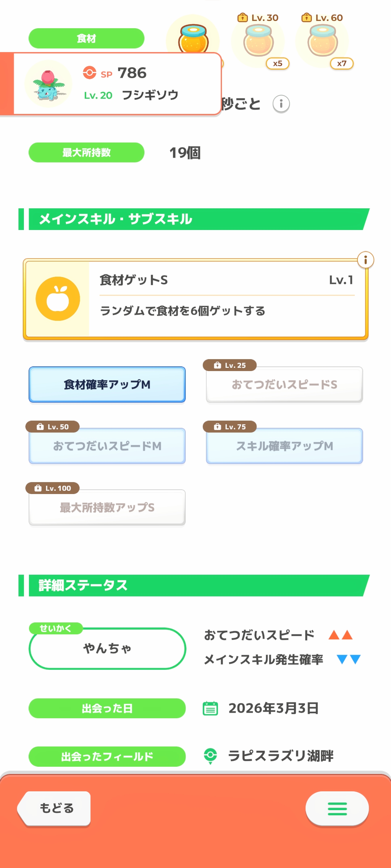Tap the やんちゃ nature box
The width and height of the screenshot is (391, 868).
tap(107, 648)
